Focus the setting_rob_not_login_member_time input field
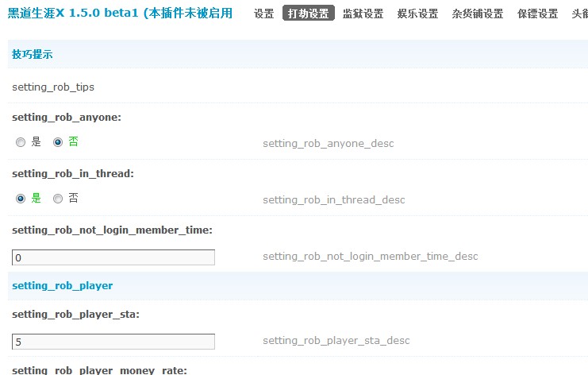Screen dimensions: 588x375 click(113, 257)
